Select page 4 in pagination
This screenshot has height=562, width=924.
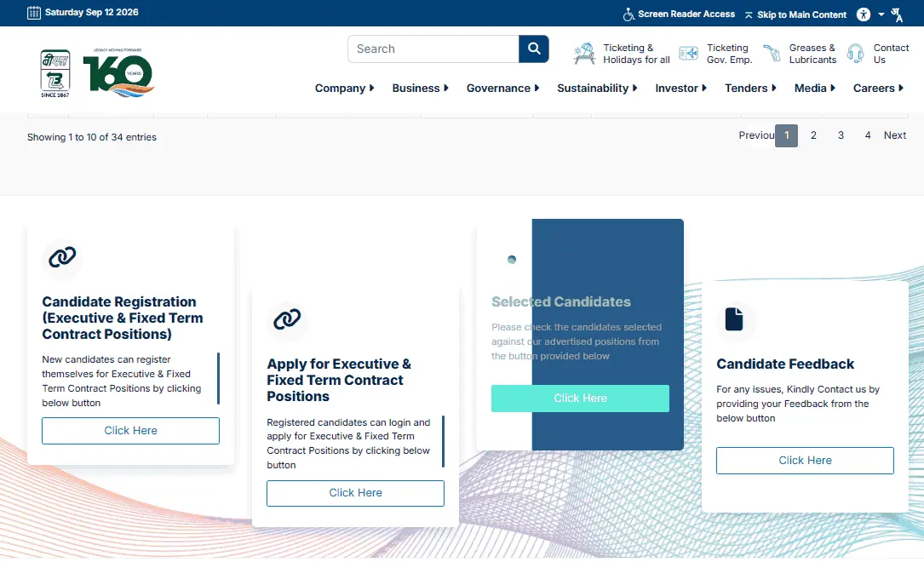pyautogui.click(x=868, y=135)
